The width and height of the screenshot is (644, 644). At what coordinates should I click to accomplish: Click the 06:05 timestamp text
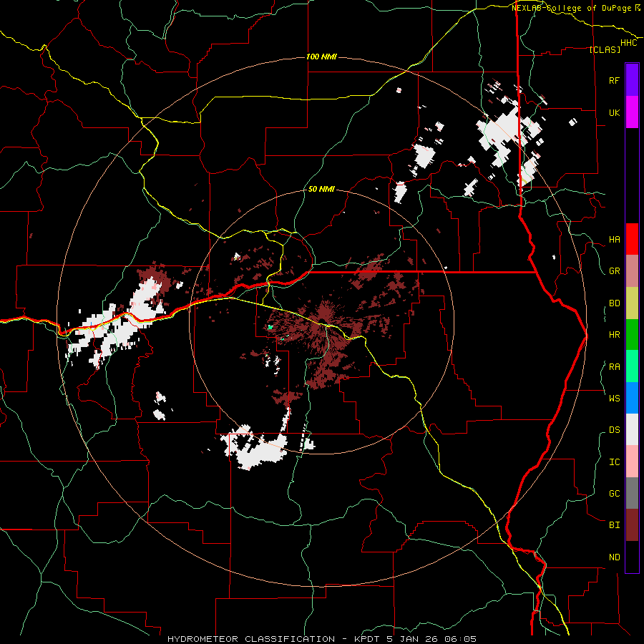tap(459, 639)
